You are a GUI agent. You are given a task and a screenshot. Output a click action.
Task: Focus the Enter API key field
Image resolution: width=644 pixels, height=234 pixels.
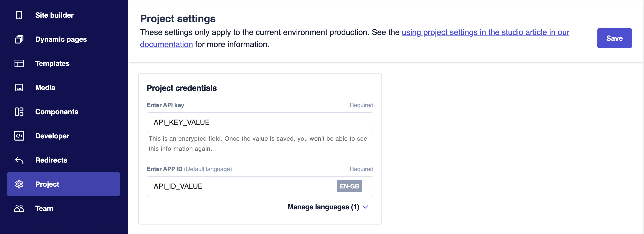(x=260, y=122)
